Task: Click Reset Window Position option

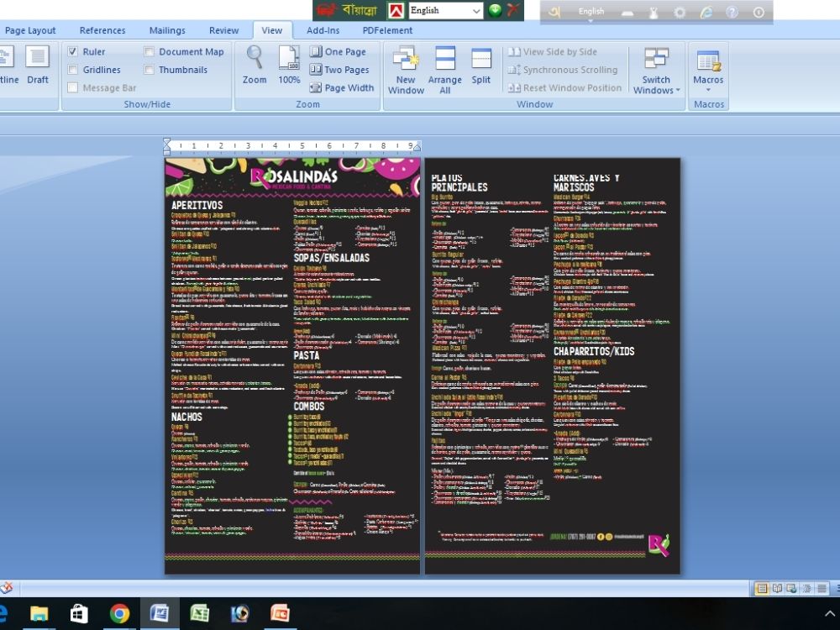Action: point(564,88)
